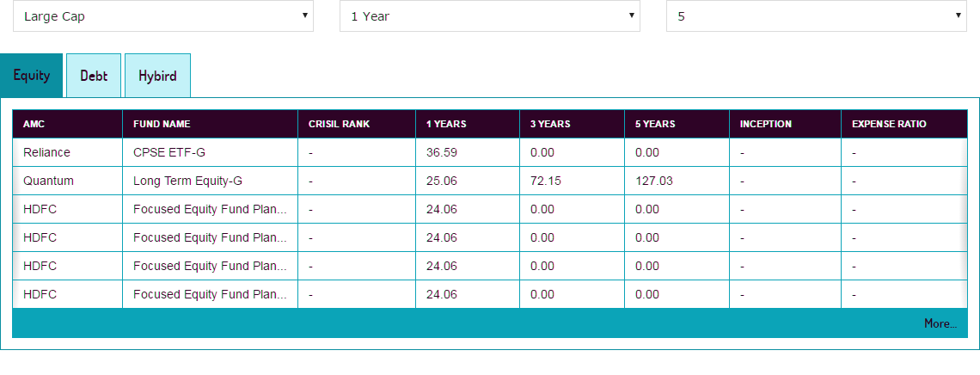Click the INCEPTION column header

[x=765, y=124]
